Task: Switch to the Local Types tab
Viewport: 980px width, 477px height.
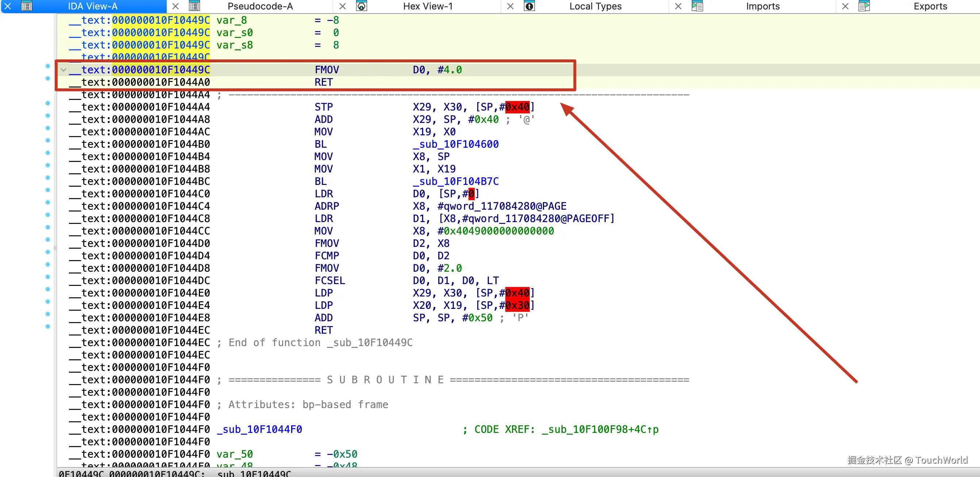Action: pyautogui.click(x=595, y=6)
